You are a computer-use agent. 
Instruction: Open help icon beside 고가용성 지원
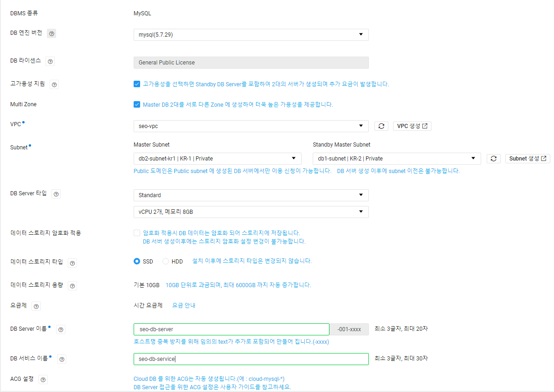tap(54, 85)
